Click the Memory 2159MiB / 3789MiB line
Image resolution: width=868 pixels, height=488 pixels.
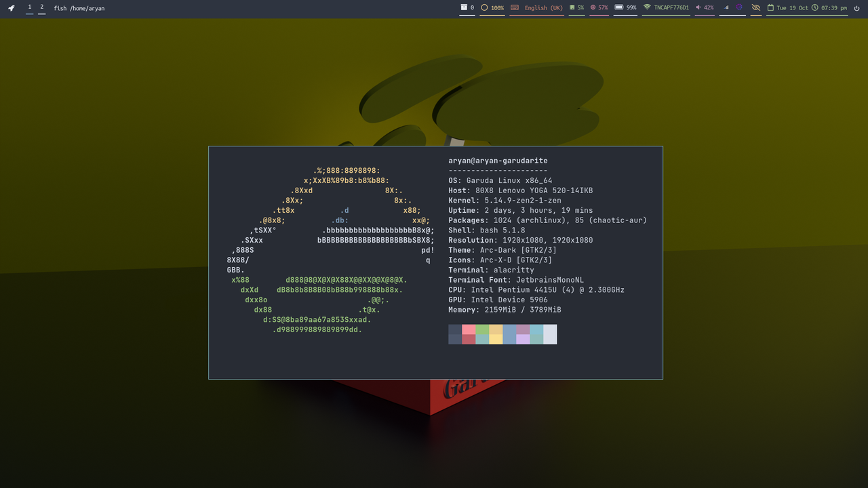click(x=505, y=310)
